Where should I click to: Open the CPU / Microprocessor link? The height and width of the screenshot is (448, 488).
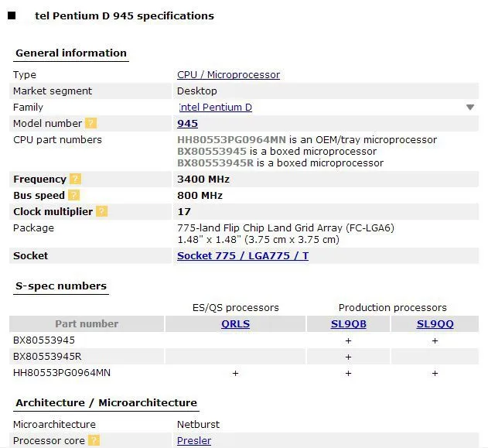(228, 75)
